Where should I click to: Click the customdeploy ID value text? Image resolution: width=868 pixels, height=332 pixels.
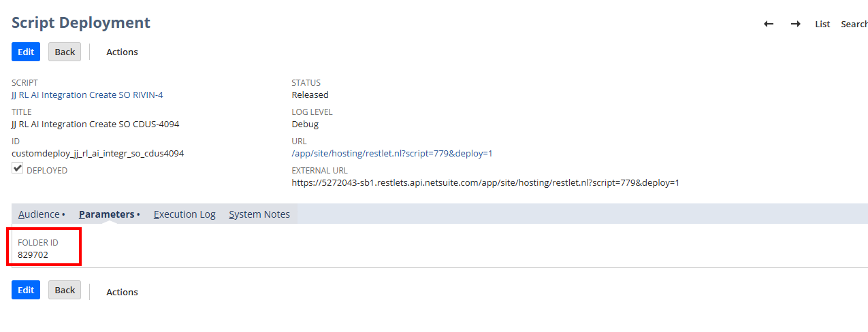tap(97, 154)
